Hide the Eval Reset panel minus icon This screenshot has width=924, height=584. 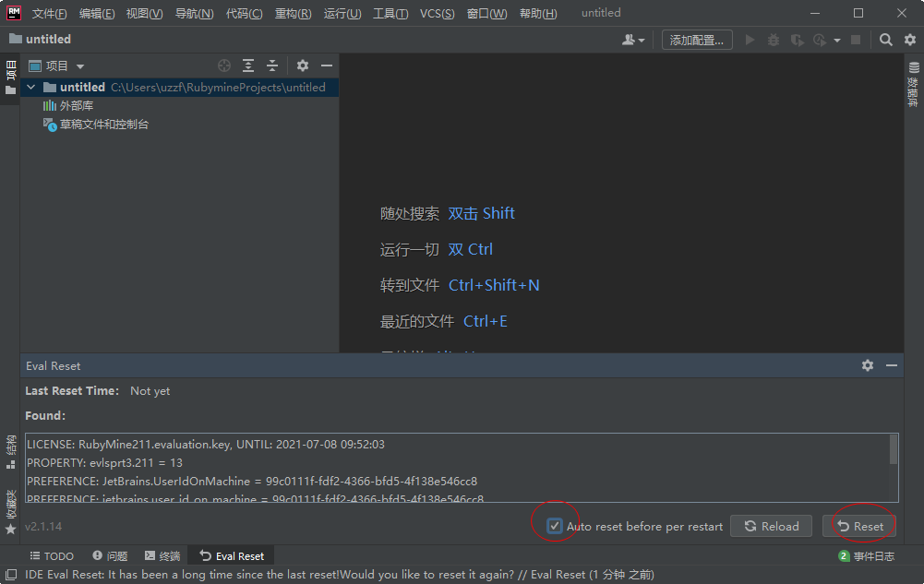click(892, 365)
